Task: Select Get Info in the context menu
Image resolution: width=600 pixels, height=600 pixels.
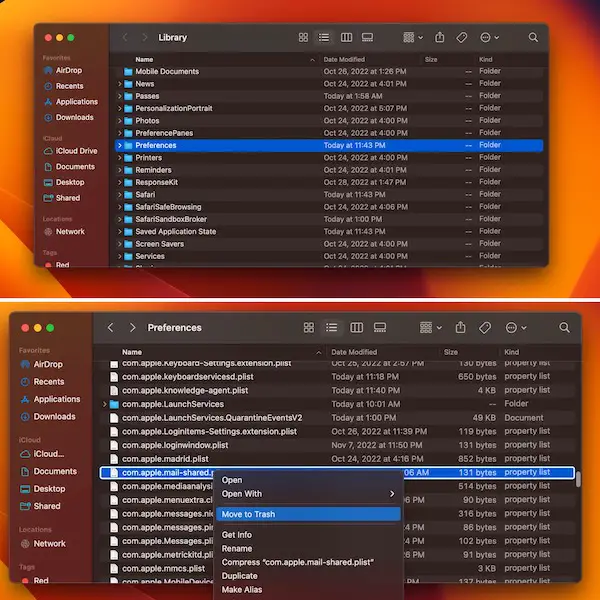Action: pos(237,535)
